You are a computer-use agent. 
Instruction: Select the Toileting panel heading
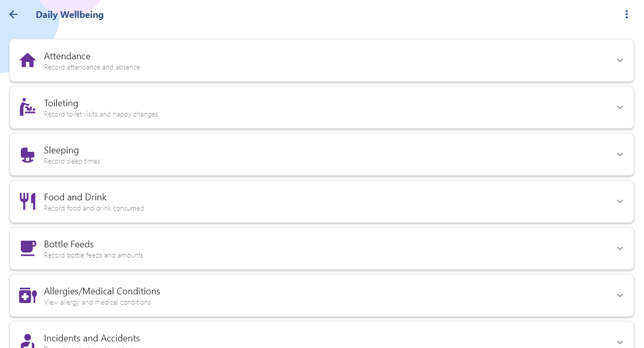61,103
